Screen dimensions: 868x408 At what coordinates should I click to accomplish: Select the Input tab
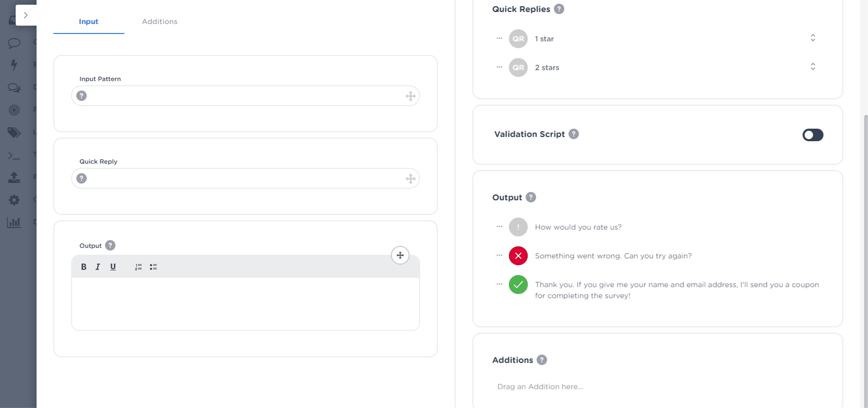tap(88, 21)
